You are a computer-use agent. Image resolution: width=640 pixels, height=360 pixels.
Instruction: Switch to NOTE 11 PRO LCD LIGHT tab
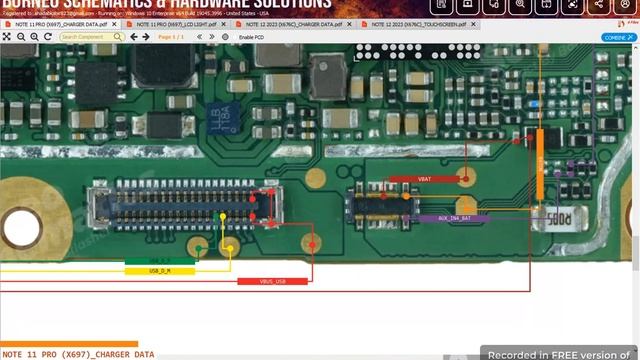pyautogui.click(x=176, y=24)
